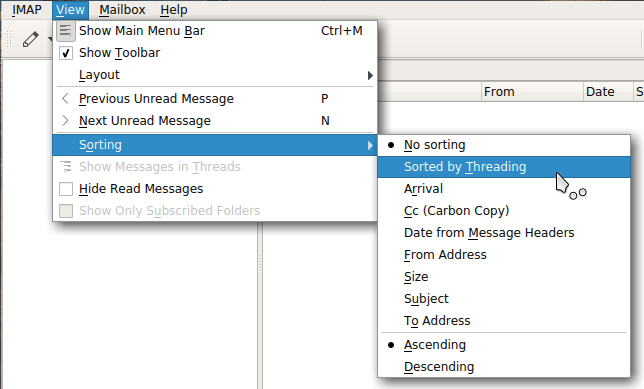Viewport: 644px width, 389px height.
Task: Click the pencil compose icon in toolbar
Action: pos(30,39)
